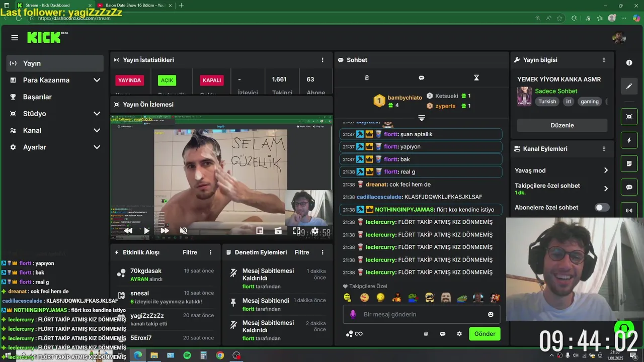
Task: Click the profile avatar in the top right
Action: coord(619,38)
